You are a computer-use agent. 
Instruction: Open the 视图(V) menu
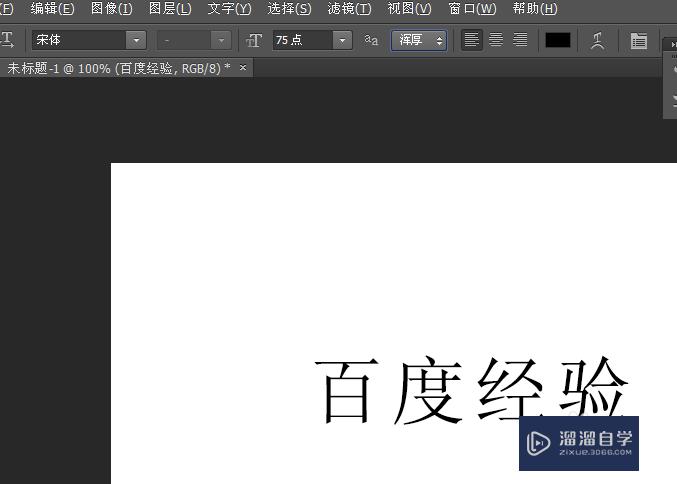[409, 9]
